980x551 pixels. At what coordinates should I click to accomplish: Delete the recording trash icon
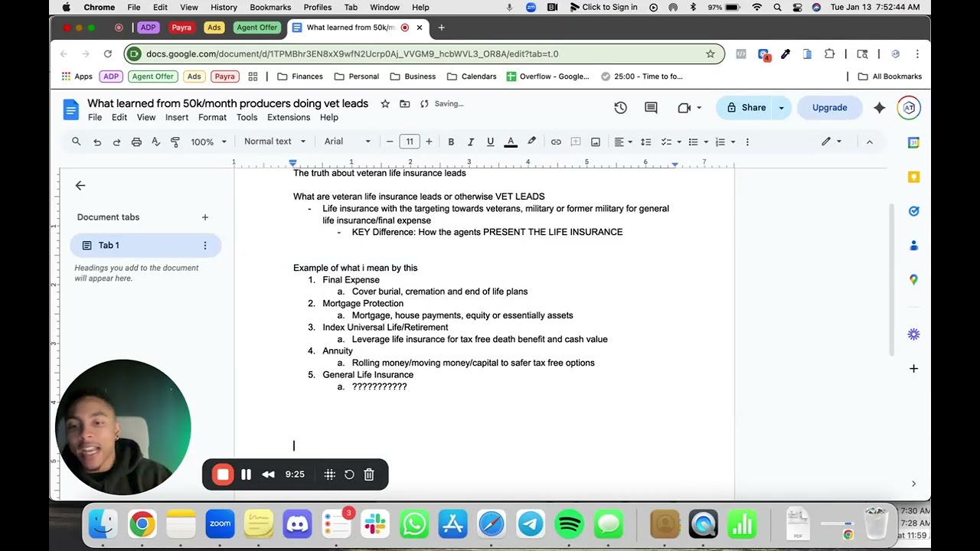click(369, 474)
